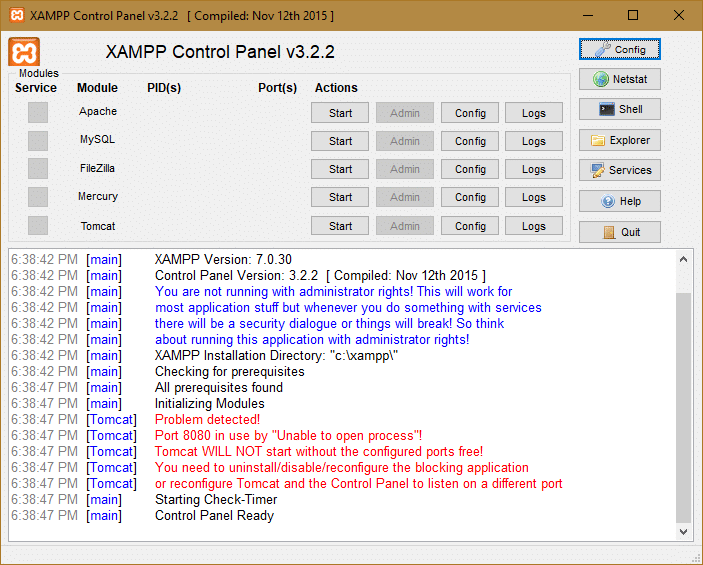The width and height of the screenshot is (703, 565).
Task: Open Mercury Config menu button
Action: [x=470, y=197]
